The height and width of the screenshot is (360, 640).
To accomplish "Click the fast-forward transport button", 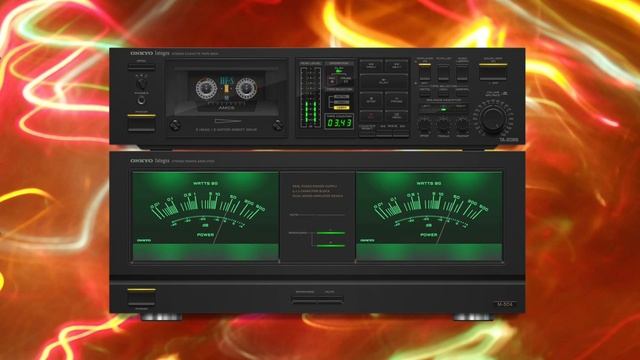I will (396, 66).
